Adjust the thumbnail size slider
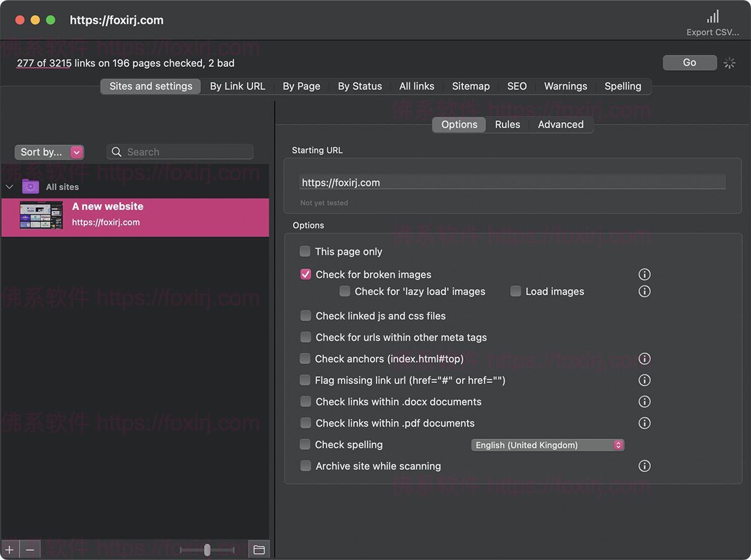Viewport: 751px width, 560px height. (x=207, y=550)
